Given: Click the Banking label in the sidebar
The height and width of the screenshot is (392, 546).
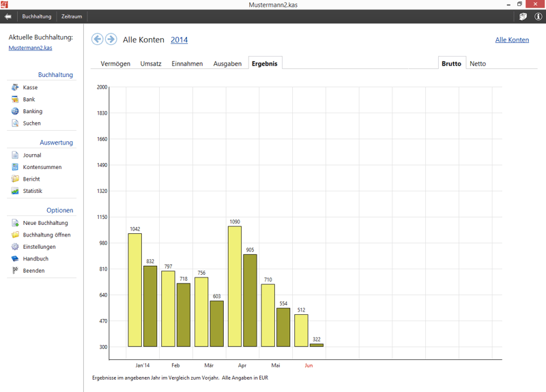Looking at the screenshot, I should click(33, 111).
